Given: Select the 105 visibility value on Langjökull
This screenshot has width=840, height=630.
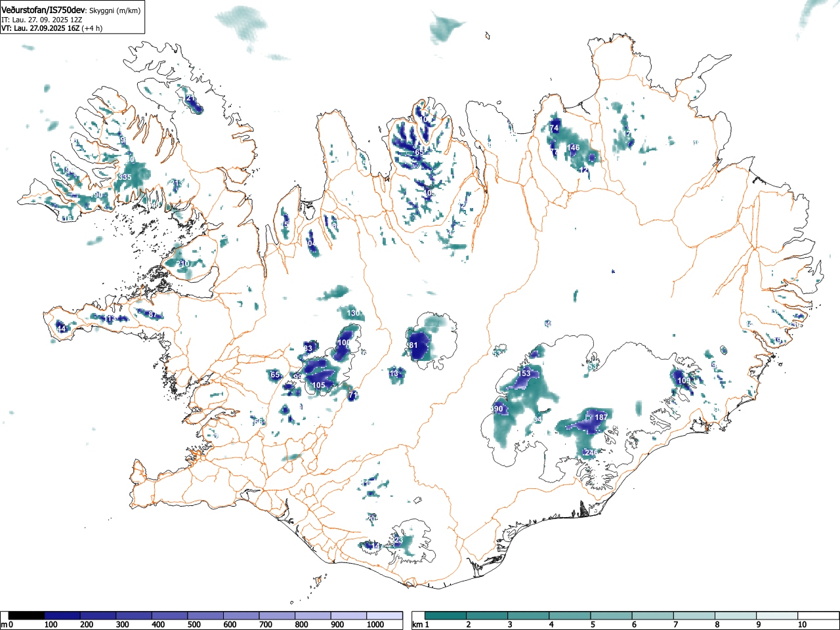Looking at the screenshot, I should coord(318,385).
